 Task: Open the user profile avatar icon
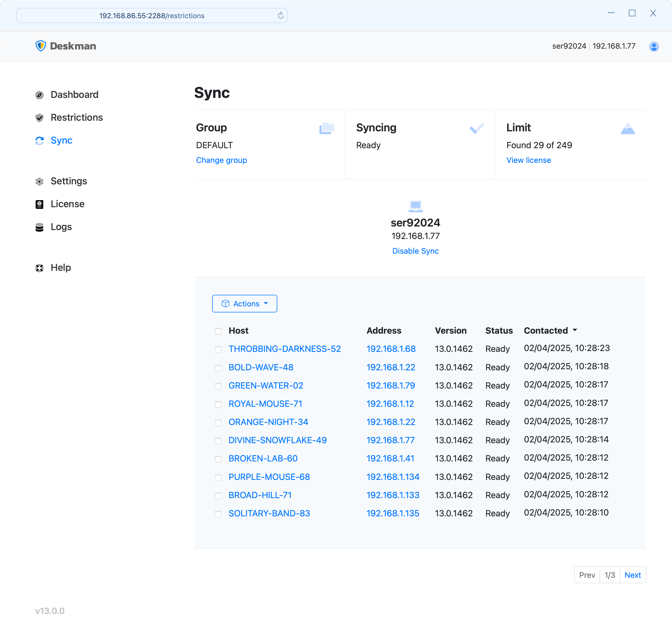click(654, 46)
